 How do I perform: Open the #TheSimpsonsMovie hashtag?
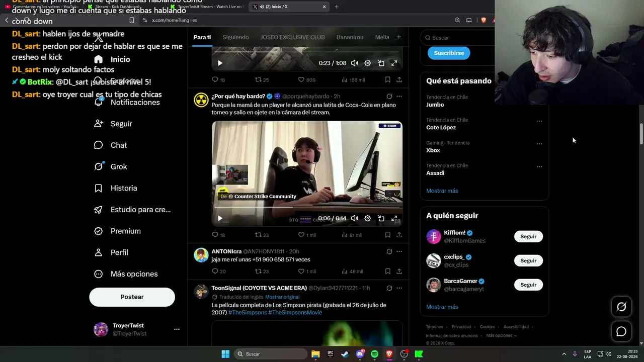point(295,312)
